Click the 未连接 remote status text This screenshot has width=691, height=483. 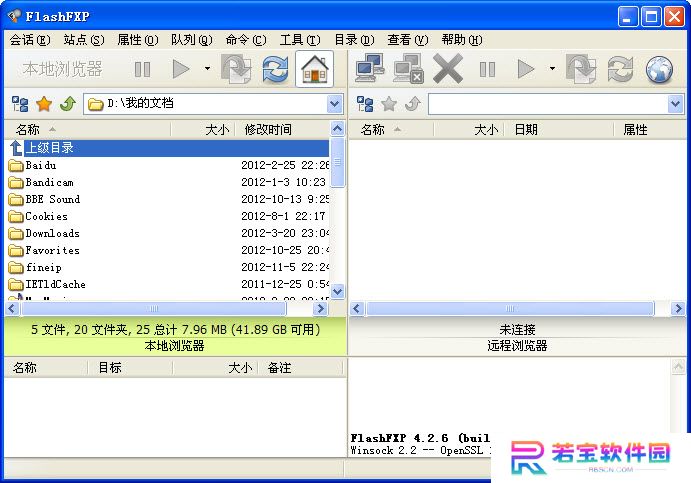coord(517,330)
